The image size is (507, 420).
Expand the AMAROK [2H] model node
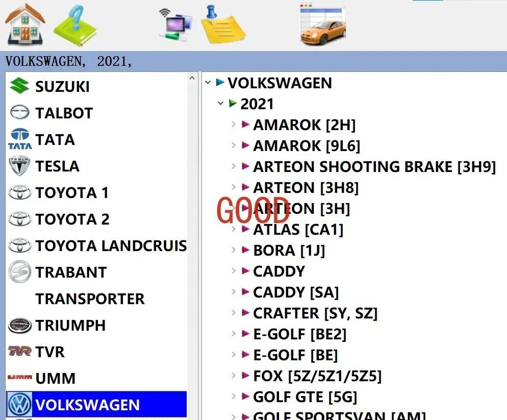pos(234,125)
